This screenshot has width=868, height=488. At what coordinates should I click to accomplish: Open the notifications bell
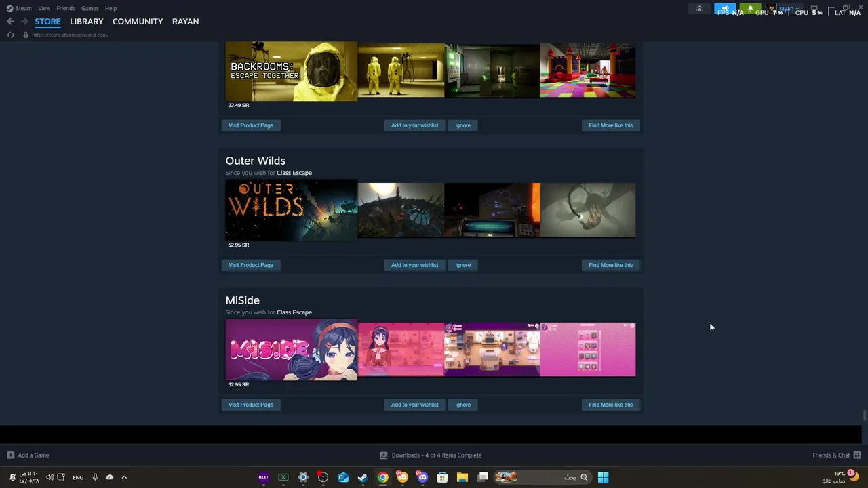[x=750, y=9]
